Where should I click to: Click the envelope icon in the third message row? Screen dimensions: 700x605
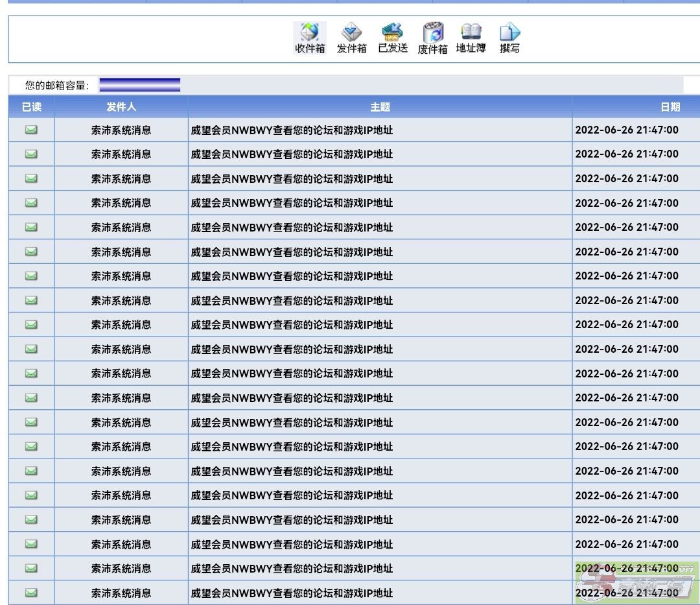pyautogui.click(x=31, y=178)
